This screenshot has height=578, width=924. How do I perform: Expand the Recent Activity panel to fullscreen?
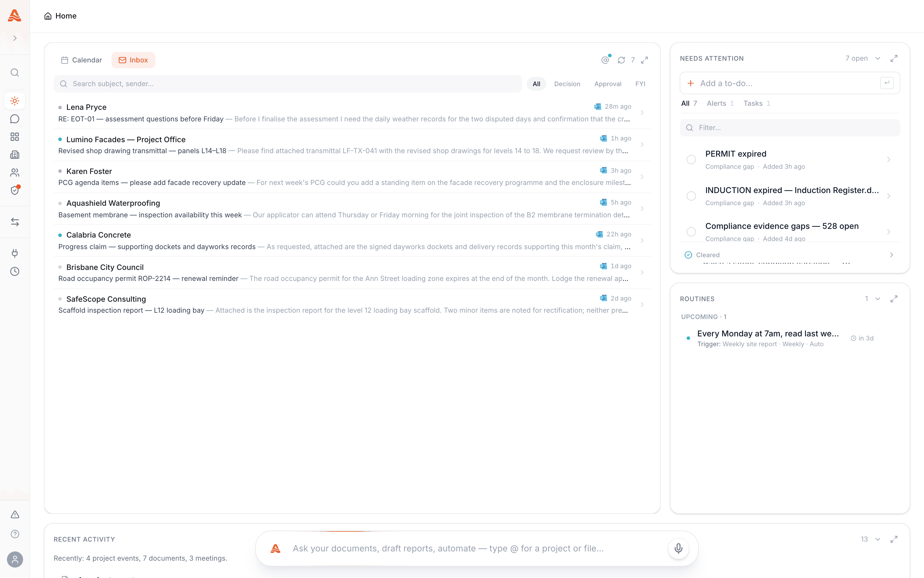pos(894,539)
